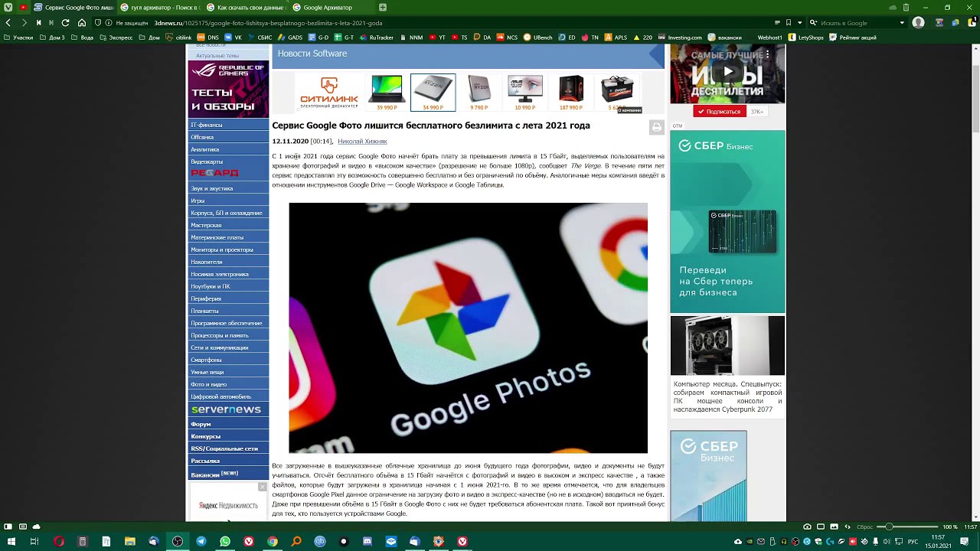
Task: Switch the keyboard language indicator РУС
Action: click(913, 541)
